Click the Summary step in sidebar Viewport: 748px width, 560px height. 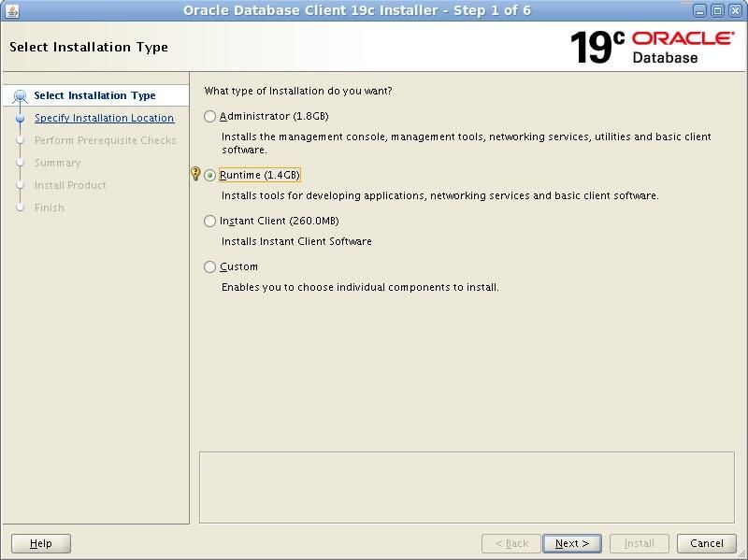[x=57, y=163]
